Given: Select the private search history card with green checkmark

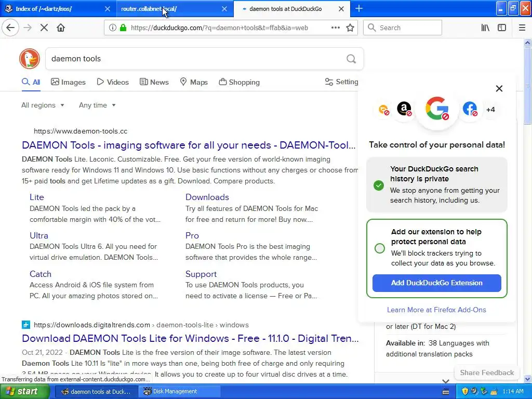Looking at the screenshot, I should [436, 184].
